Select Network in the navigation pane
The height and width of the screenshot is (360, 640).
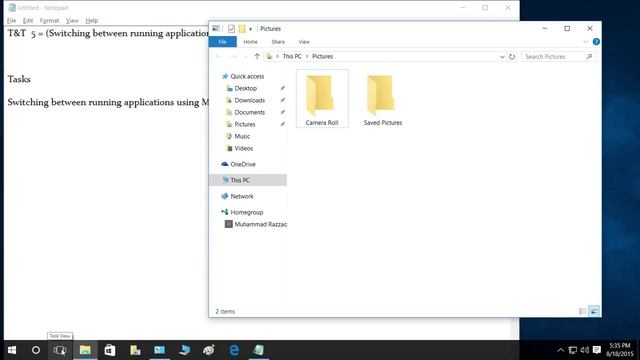[242, 196]
